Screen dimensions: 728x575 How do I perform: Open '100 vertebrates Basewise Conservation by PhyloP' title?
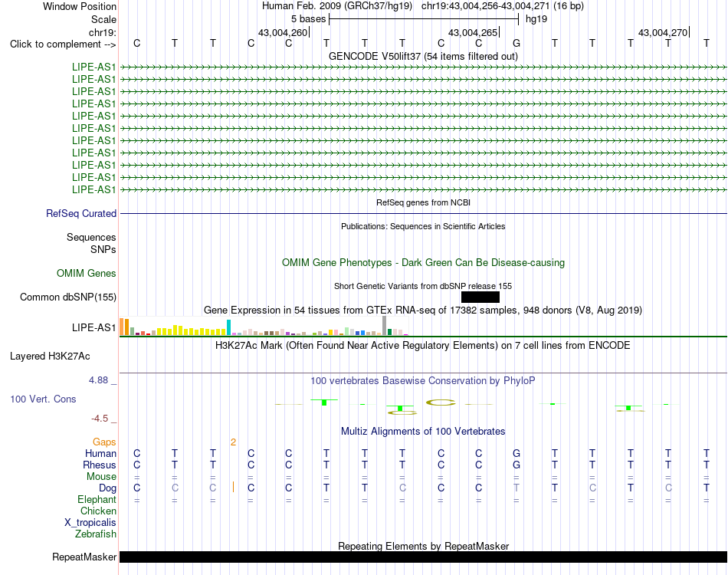[423, 381]
